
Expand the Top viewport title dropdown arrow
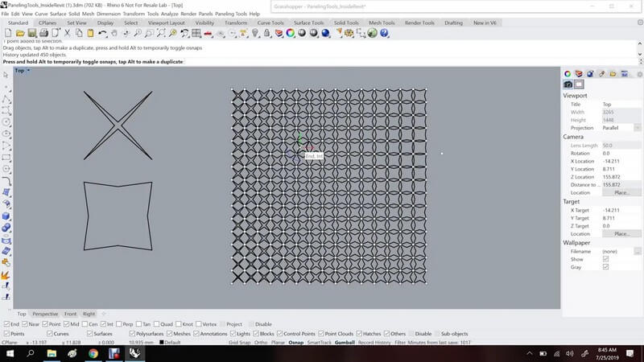point(29,71)
